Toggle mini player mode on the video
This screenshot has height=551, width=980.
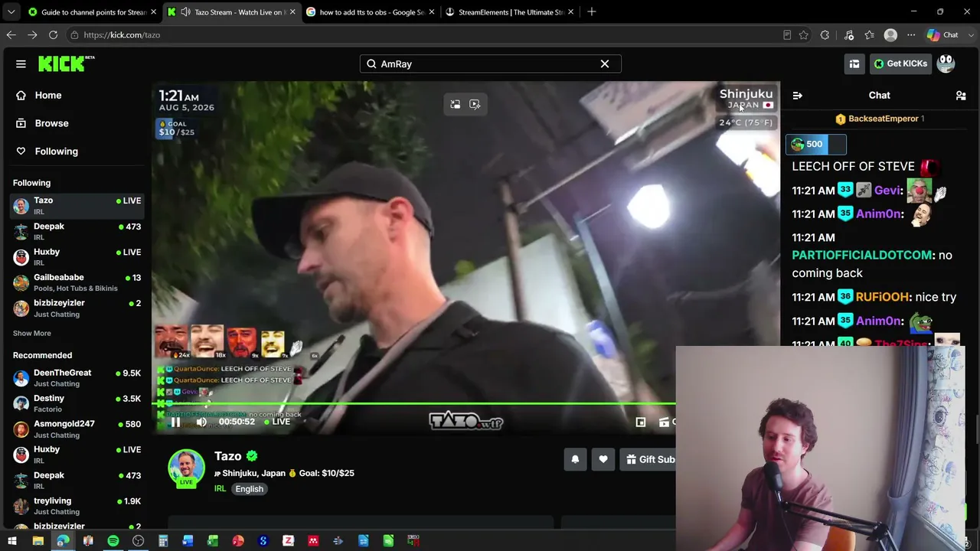pyautogui.click(x=641, y=422)
